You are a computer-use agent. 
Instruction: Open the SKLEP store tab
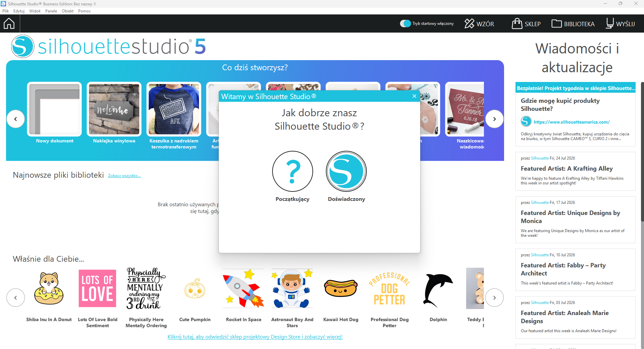(526, 24)
